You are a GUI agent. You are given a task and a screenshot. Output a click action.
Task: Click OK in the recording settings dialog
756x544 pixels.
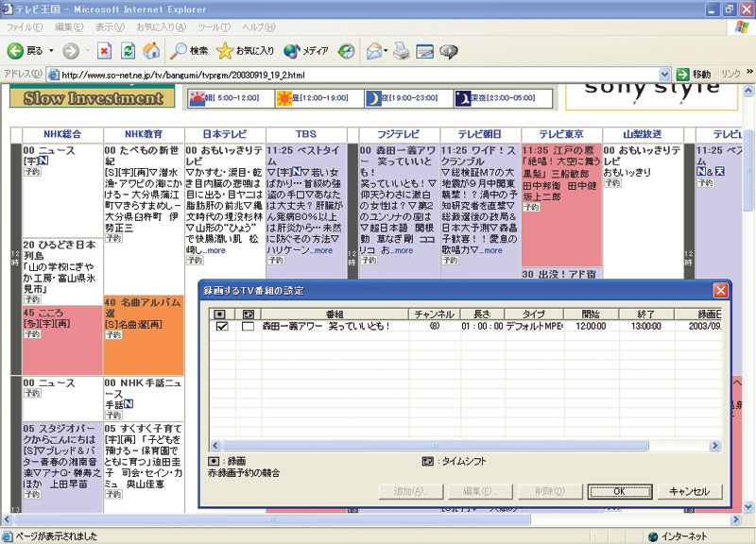[x=620, y=491]
